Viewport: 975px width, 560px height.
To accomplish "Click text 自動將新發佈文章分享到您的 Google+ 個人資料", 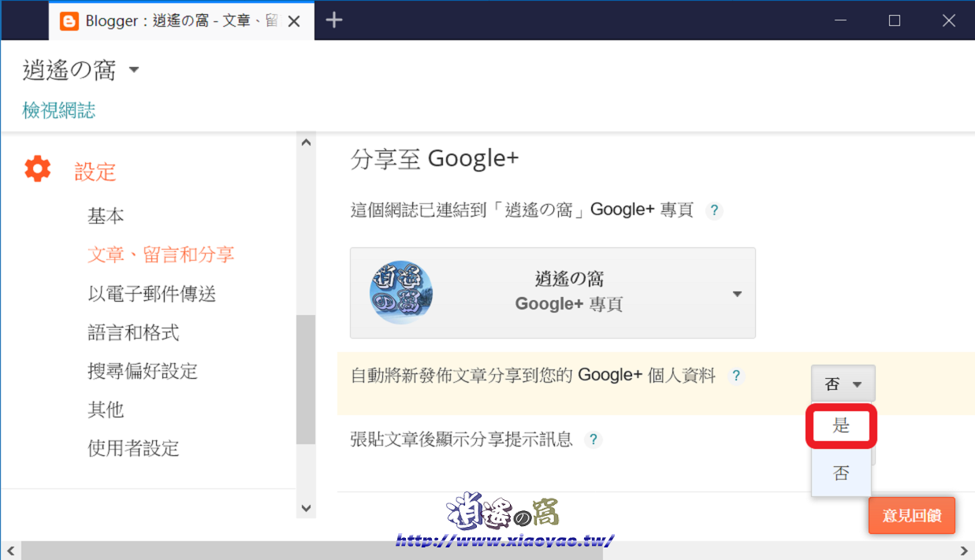I will [533, 376].
